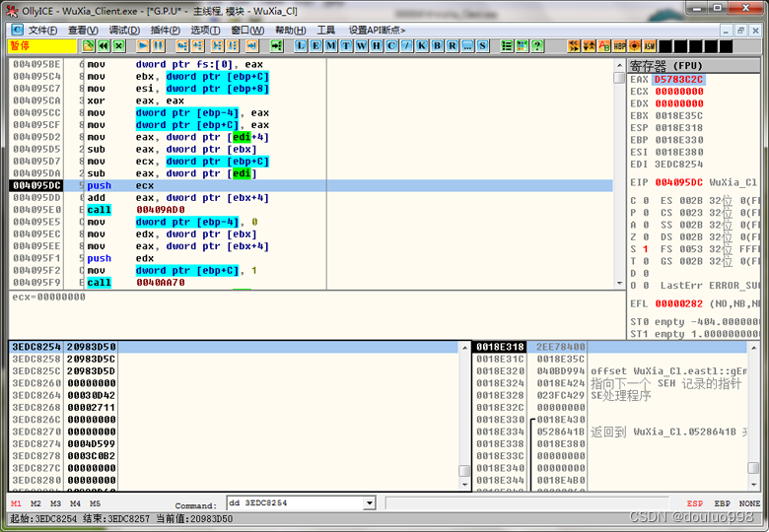The image size is (769, 532).
Task: Open the 选项(T) menu
Action: coord(205,31)
